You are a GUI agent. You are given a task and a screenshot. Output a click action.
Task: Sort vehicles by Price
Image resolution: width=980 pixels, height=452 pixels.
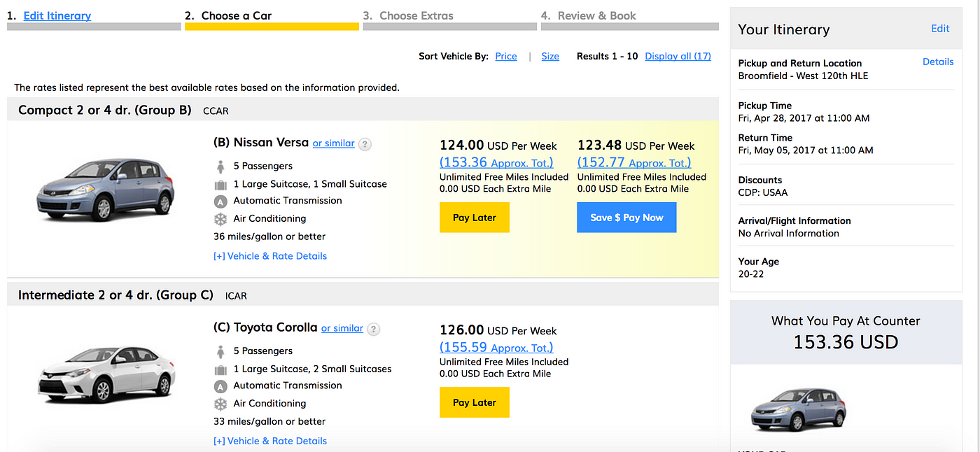click(x=506, y=57)
